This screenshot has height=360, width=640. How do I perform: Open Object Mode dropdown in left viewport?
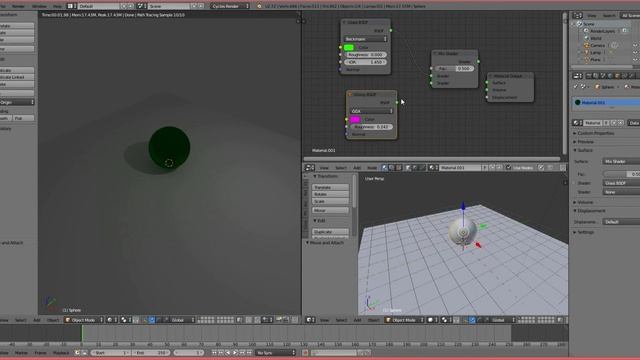[84, 320]
